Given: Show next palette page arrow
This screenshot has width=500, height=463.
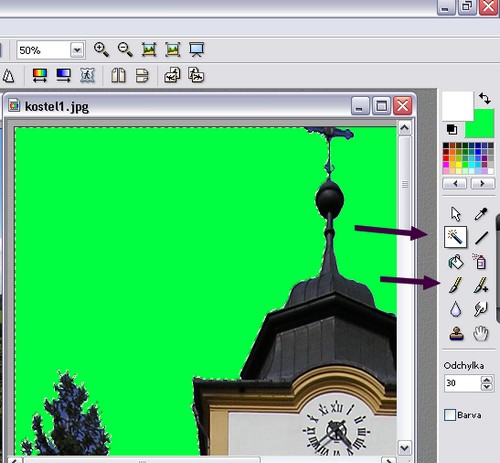Looking at the screenshot, I should coord(482,183).
